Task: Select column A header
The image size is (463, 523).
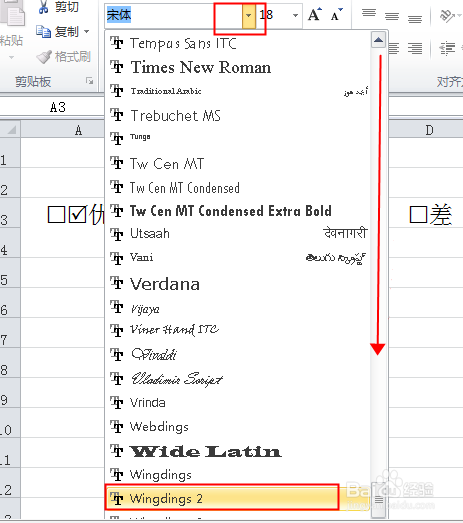Action: [x=62, y=129]
